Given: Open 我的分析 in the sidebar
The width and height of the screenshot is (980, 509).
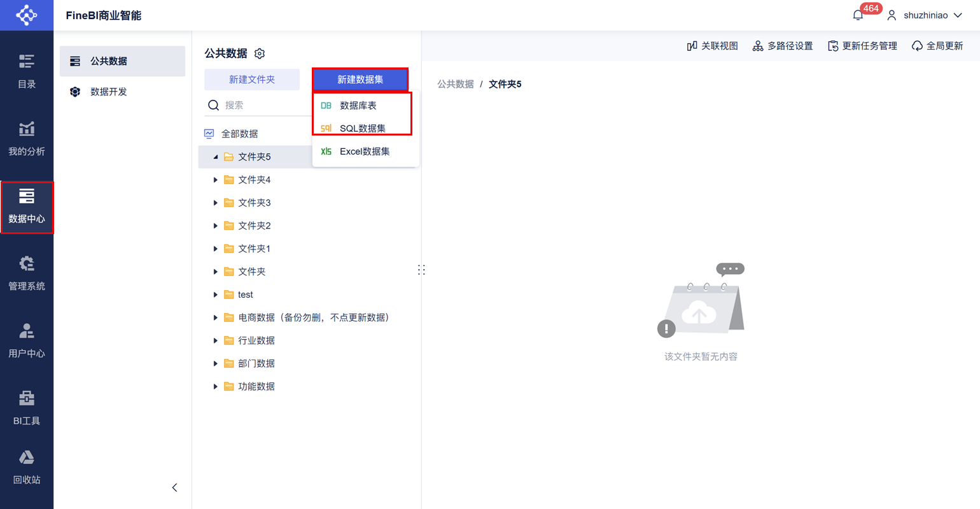Looking at the screenshot, I should pyautogui.click(x=27, y=139).
